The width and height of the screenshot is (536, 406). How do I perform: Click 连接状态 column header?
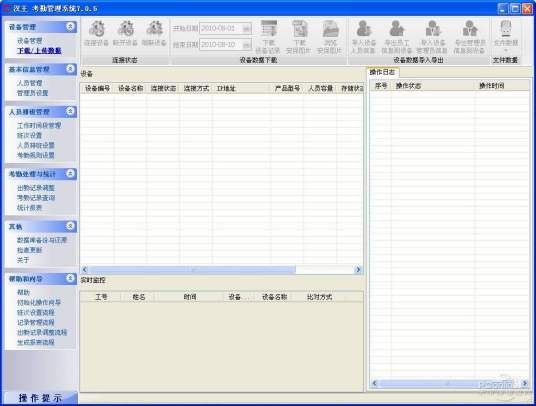tap(163, 89)
